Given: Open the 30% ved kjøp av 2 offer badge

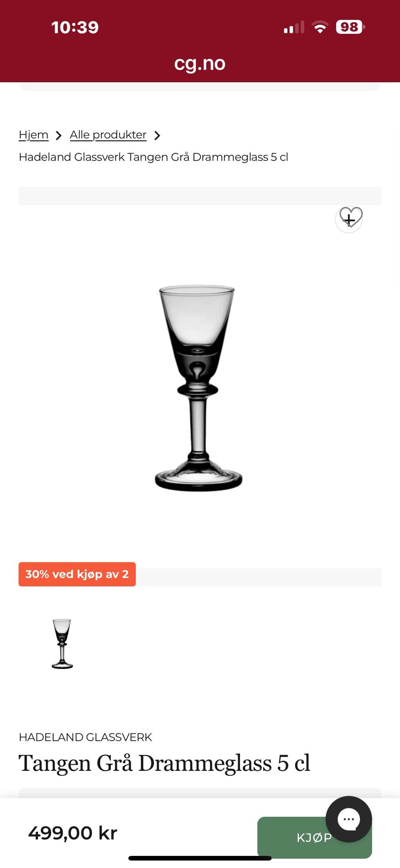Looking at the screenshot, I should click(77, 574).
